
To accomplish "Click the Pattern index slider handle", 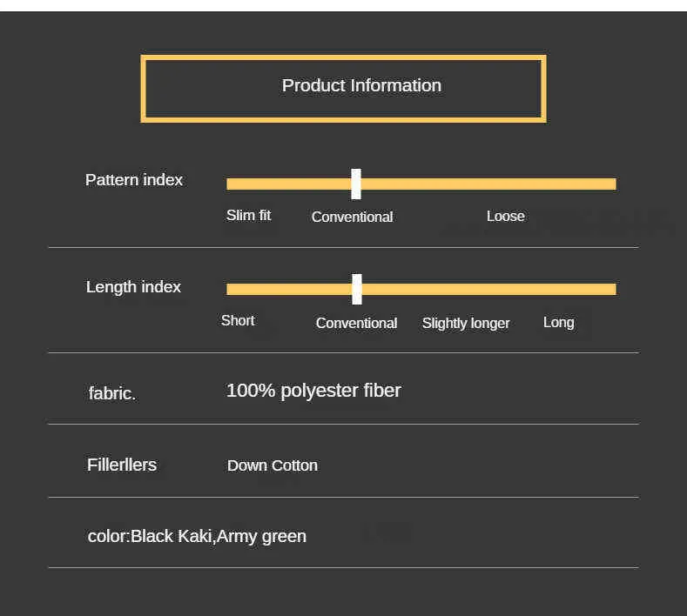I will pyautogui.click(x=356, y=184).
